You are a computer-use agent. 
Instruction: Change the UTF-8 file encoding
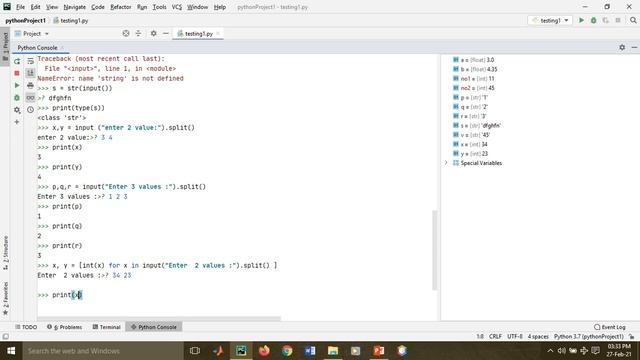tap(515, 337)
